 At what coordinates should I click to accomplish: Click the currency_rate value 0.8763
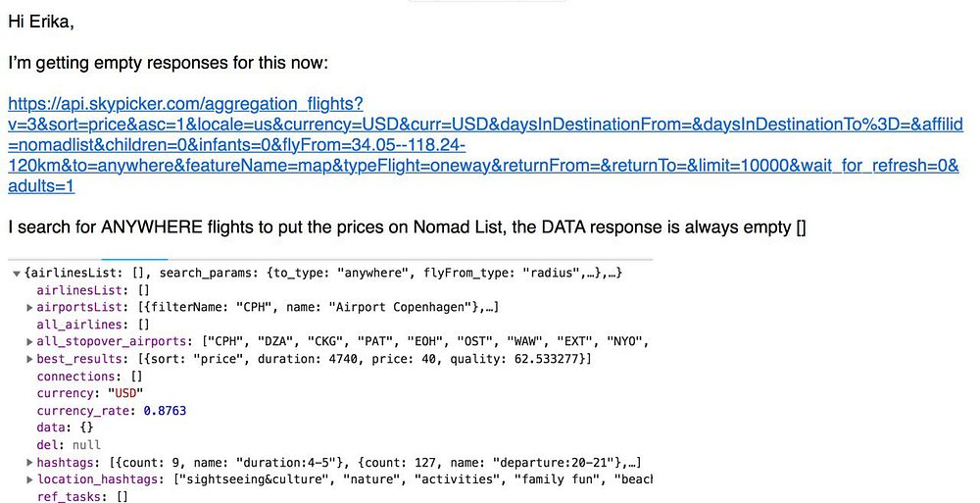point(165,411)
